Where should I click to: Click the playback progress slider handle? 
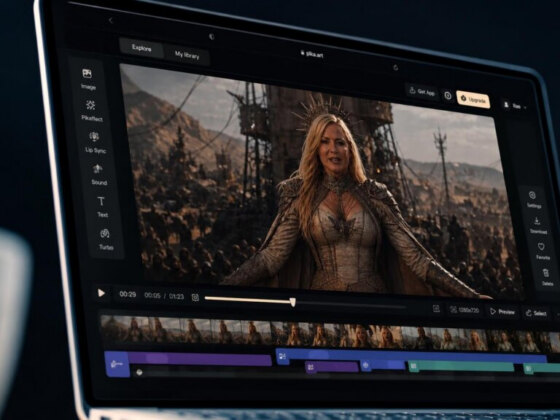tap(293, 302)
